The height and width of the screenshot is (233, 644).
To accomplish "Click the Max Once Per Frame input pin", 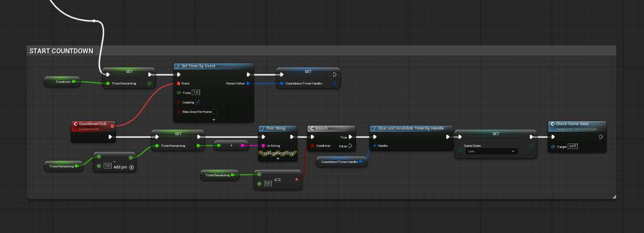I will point(179,112).
